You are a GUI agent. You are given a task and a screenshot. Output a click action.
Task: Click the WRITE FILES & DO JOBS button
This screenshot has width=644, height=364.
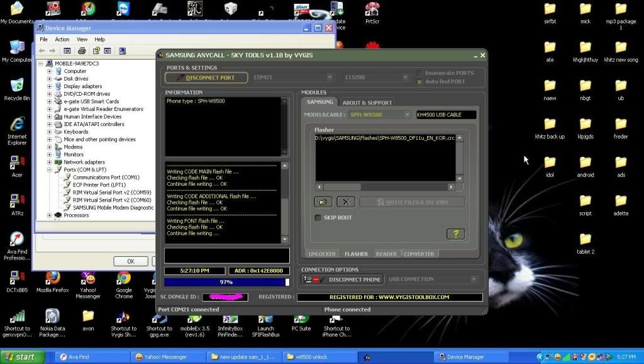(x=413, y=202)
